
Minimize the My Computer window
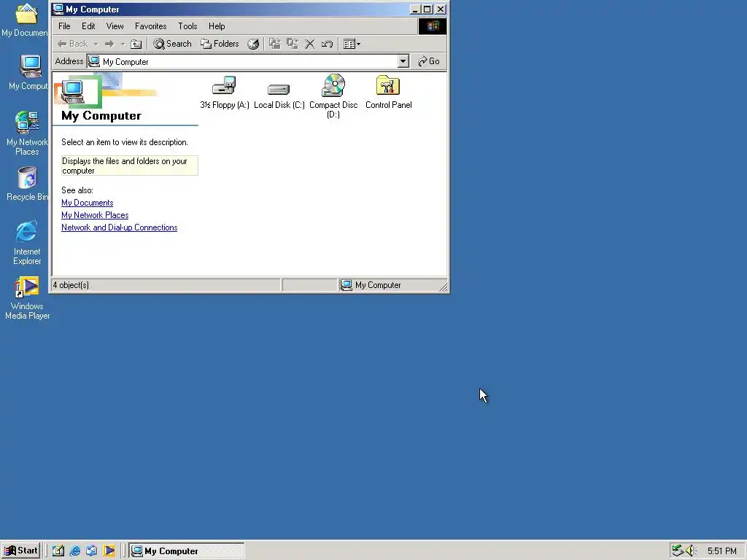tap(415, 9)
